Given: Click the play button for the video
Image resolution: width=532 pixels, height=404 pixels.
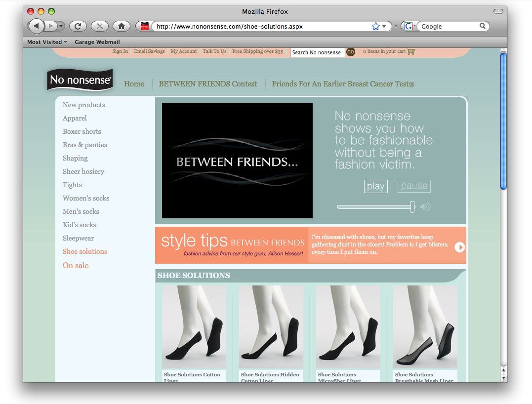Looking at the screenshot, I should point(375,186).
